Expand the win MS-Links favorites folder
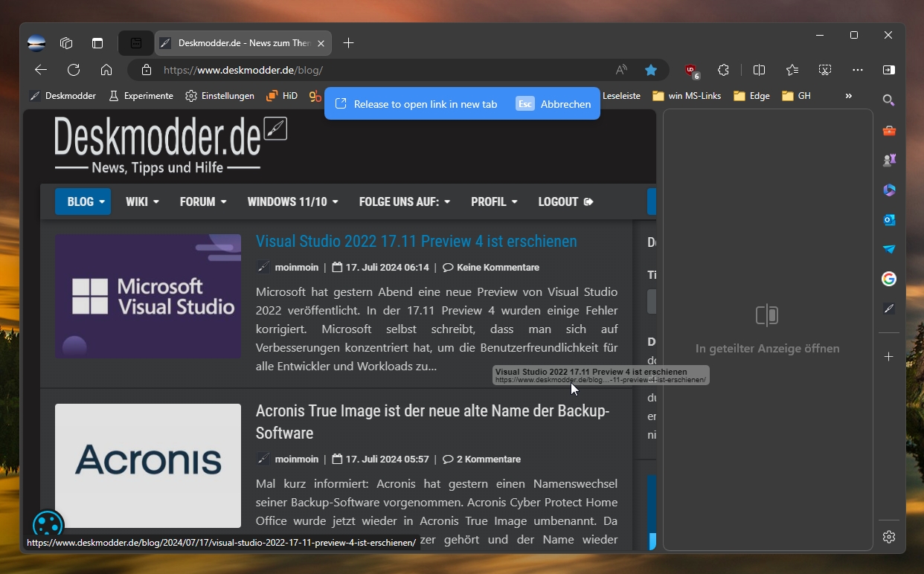This screenshot has width=924, height=574. pos(687,96)
